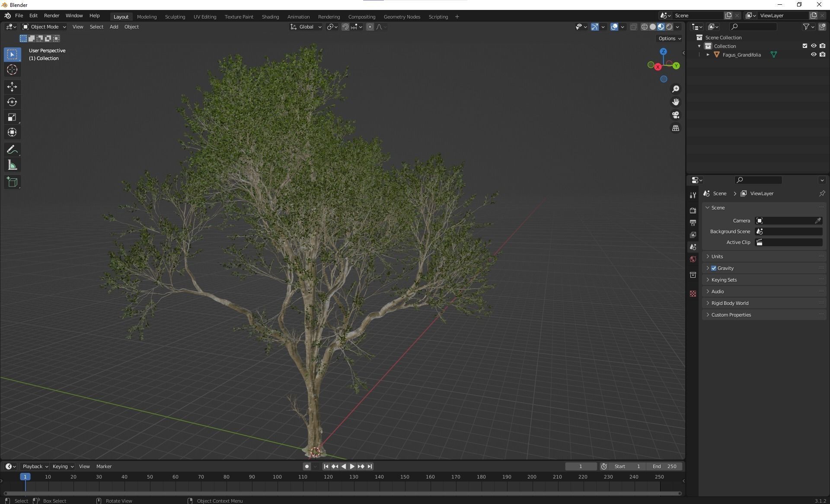Toggle Collection exclude checkbox in outliner
This screenshot has height=504, width=830.
click(804, 46)
